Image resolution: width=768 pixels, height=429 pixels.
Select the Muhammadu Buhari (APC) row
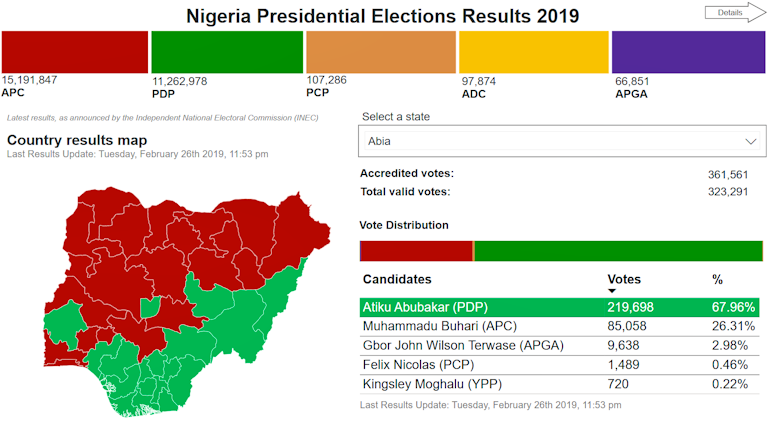(560, 326)
